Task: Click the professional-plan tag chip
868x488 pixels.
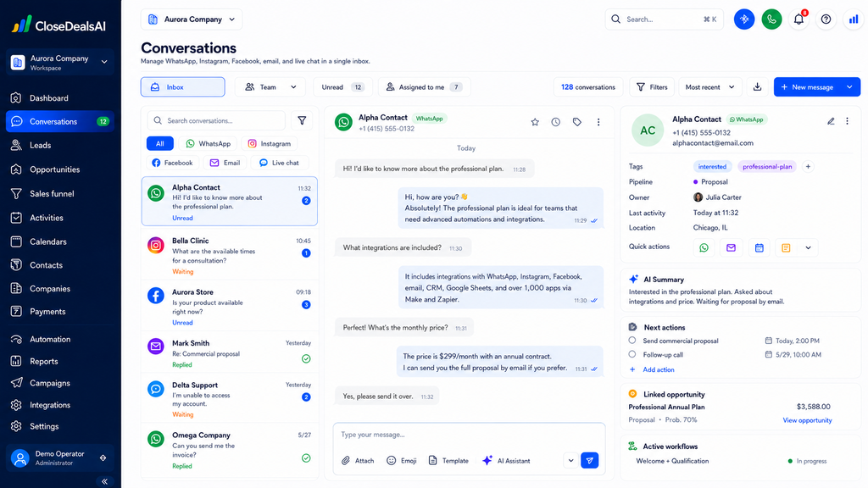Action: tap(766, 167)
